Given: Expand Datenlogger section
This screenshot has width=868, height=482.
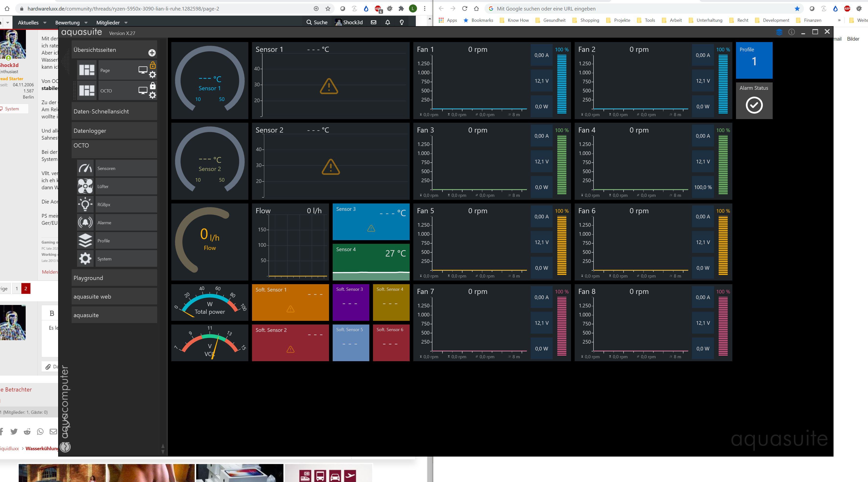Looking at the screenshot, I should (x=114, y=131).
